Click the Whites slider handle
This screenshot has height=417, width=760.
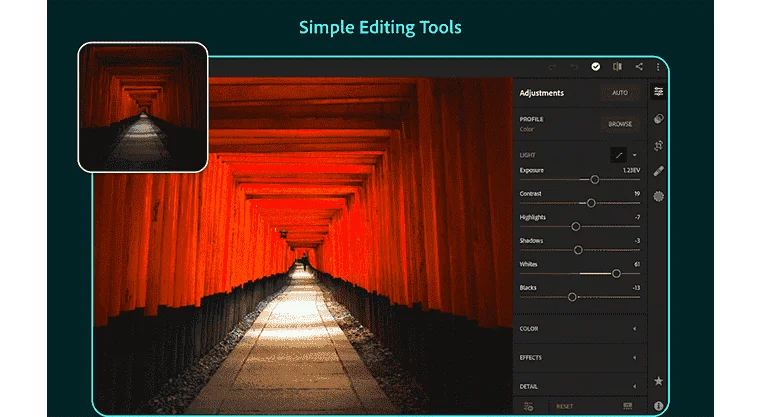tap(616, 273)
